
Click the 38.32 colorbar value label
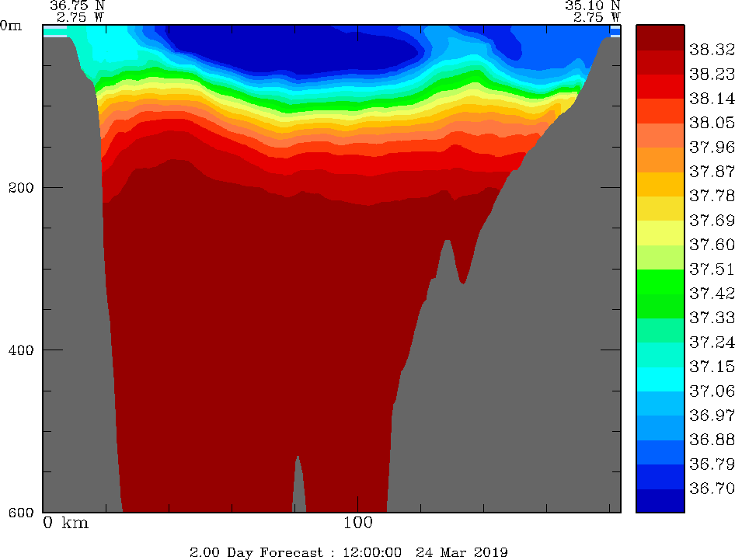(712, 50)
